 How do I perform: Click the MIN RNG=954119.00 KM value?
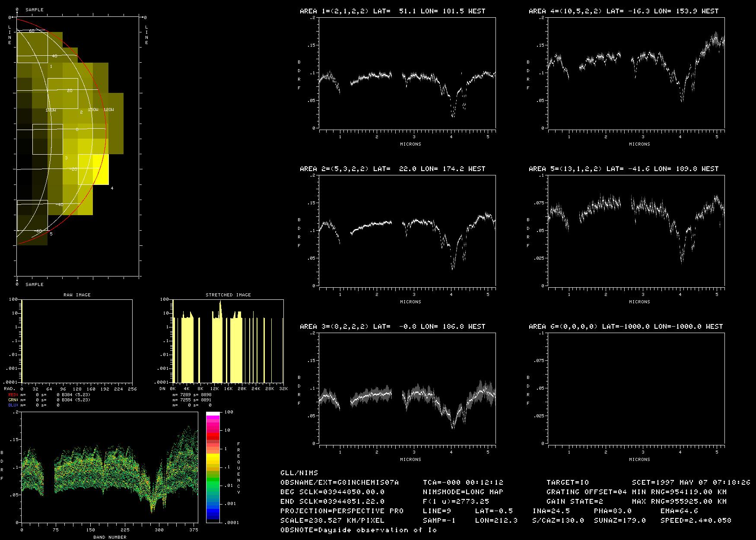[x=679, y=492]
